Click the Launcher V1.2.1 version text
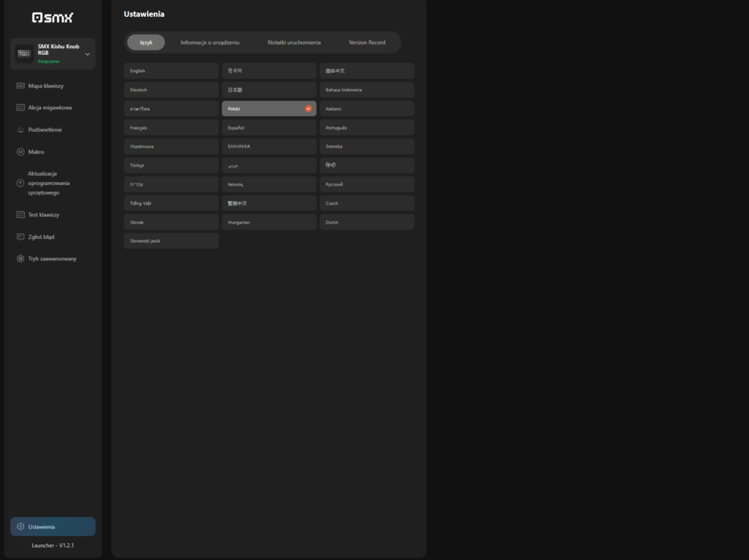Image resolution: width=749 pixels, height=560 pixels. (x=53, y=545)
